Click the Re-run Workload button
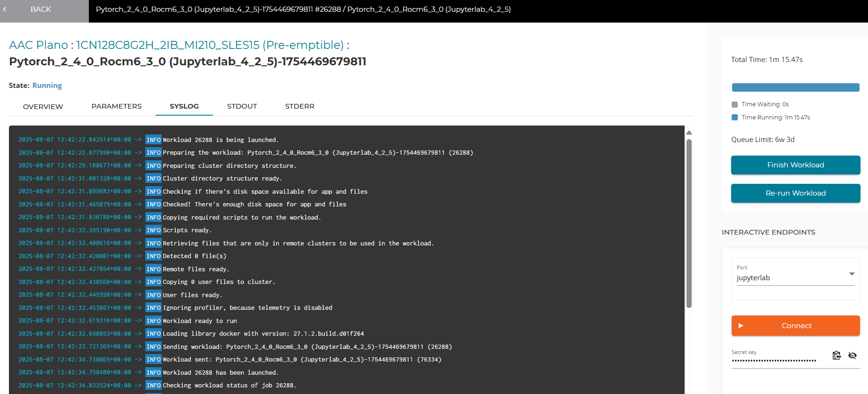Image resolution: width=868 pixels, height=394 pixels. tap(796, 193)
